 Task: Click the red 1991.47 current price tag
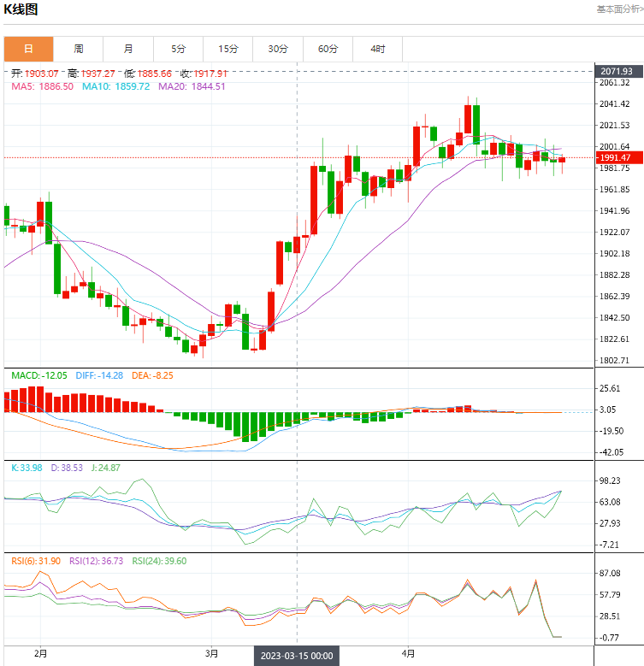pos(619,157)
